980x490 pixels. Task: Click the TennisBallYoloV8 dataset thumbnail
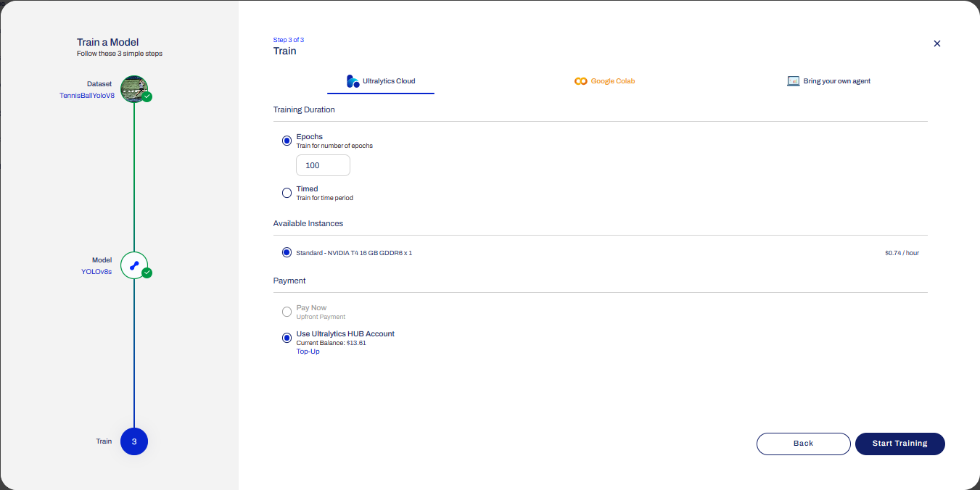click(x=133, y=88)
